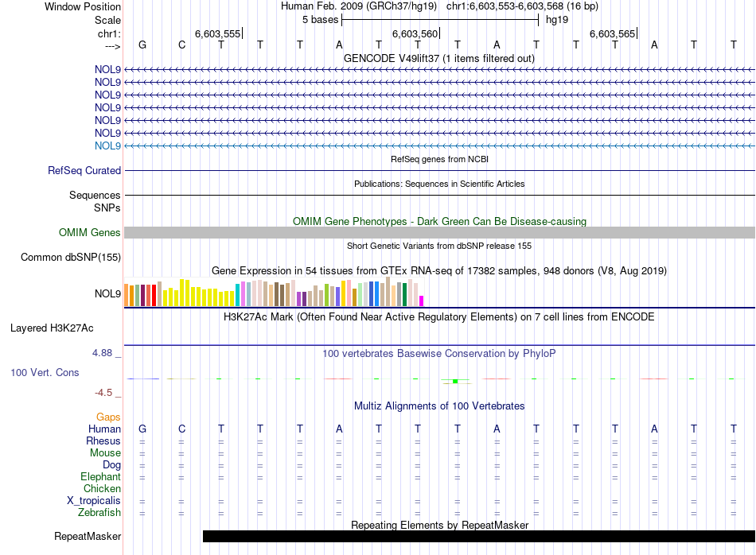Image resolution: width=756 pixels, height=555 pixels.
Task: Click the Elephant alignment row label
Action: pyautogui.click(x=101, y=477)
